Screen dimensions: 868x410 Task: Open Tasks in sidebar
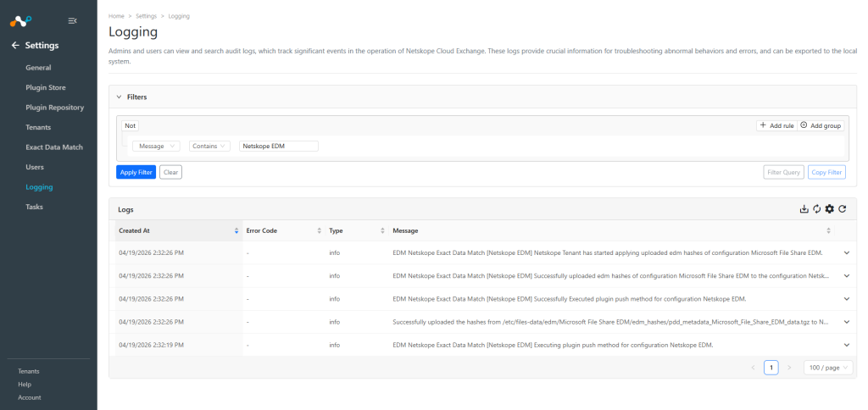(34, 207)
